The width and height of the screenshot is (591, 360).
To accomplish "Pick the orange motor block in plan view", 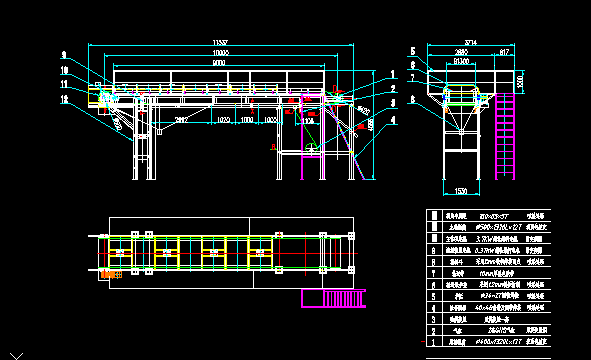I will click(x=111, y=275).
